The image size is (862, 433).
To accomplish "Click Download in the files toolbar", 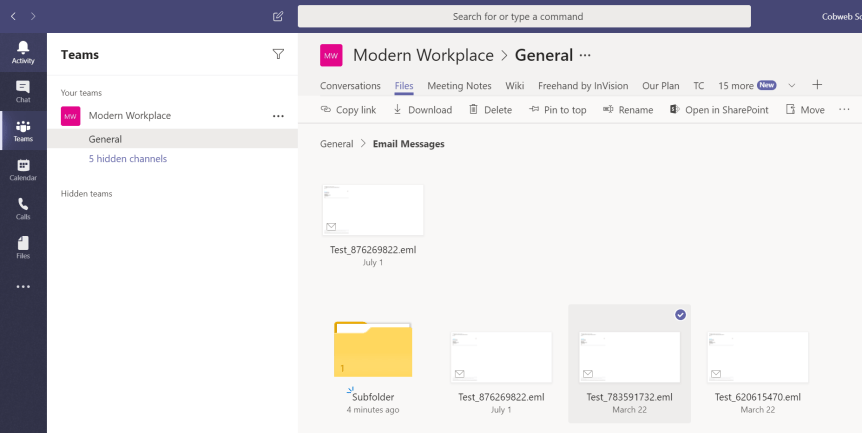I will click(422, 110).
